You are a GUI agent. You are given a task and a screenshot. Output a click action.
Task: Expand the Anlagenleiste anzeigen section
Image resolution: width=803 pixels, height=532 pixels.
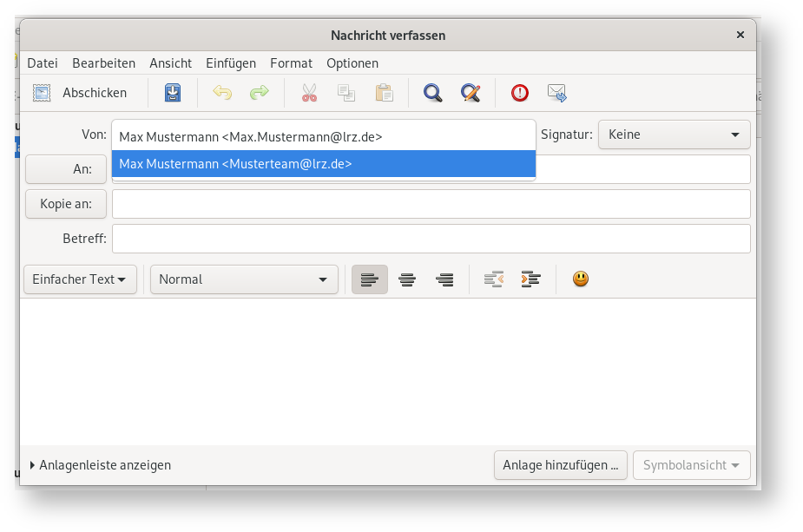tap(101, 465)
